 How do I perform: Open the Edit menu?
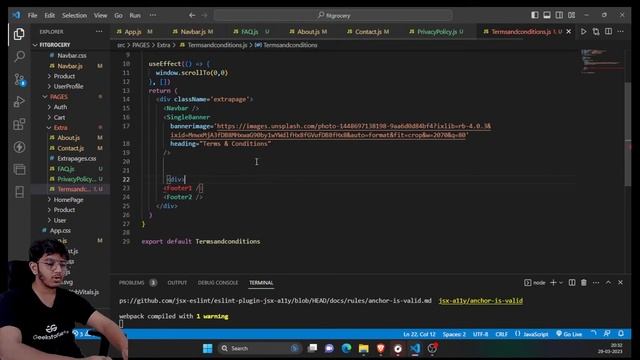tap(49, 15)
